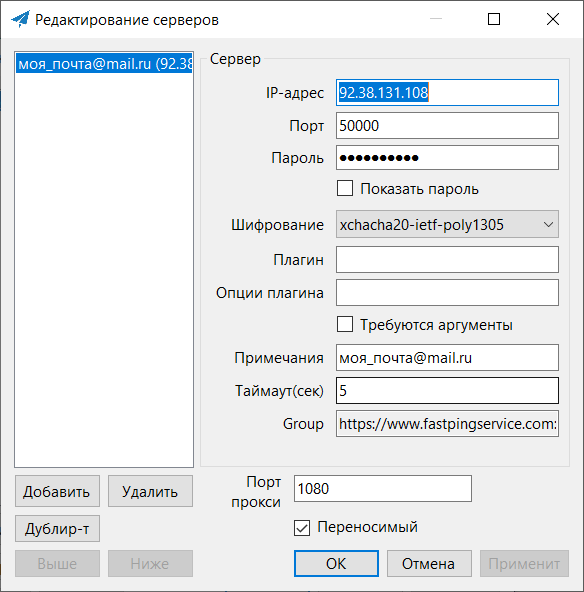
Task: Focus the Плагин text field
Action: 447,259
